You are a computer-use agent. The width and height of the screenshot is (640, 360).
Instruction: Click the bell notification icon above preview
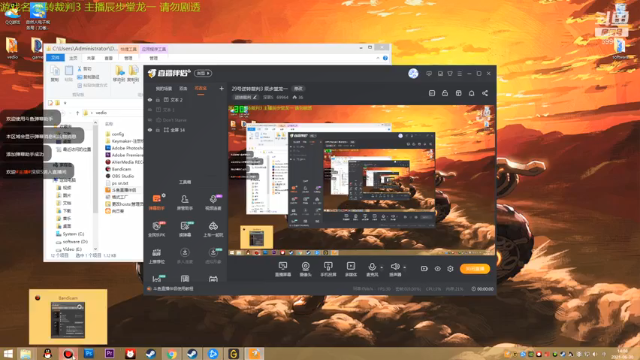click(471, 93)
